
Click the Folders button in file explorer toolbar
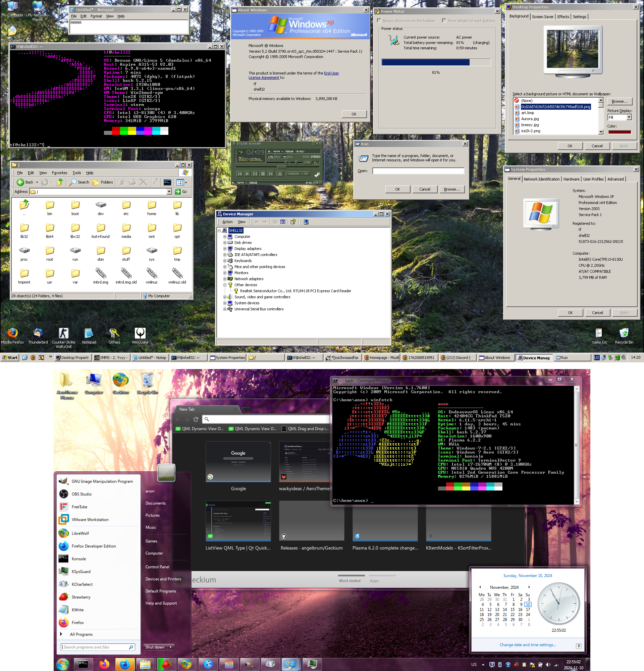pos(103,182)
